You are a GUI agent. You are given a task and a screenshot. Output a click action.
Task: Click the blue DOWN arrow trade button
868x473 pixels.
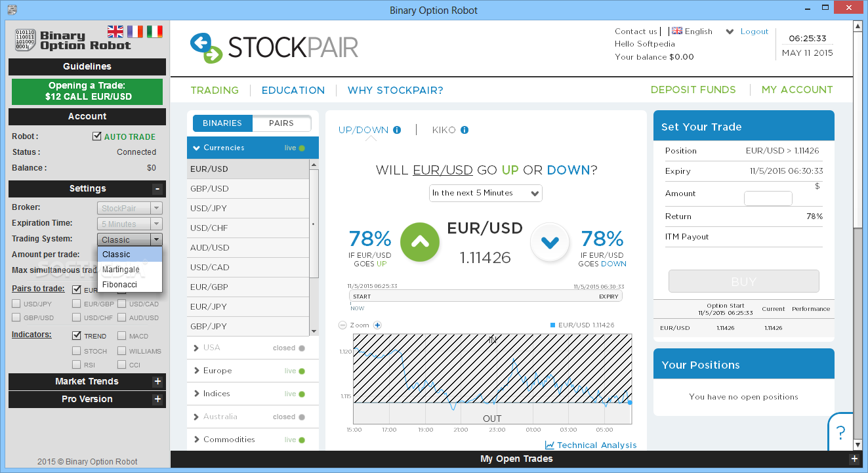coord(549,242)
